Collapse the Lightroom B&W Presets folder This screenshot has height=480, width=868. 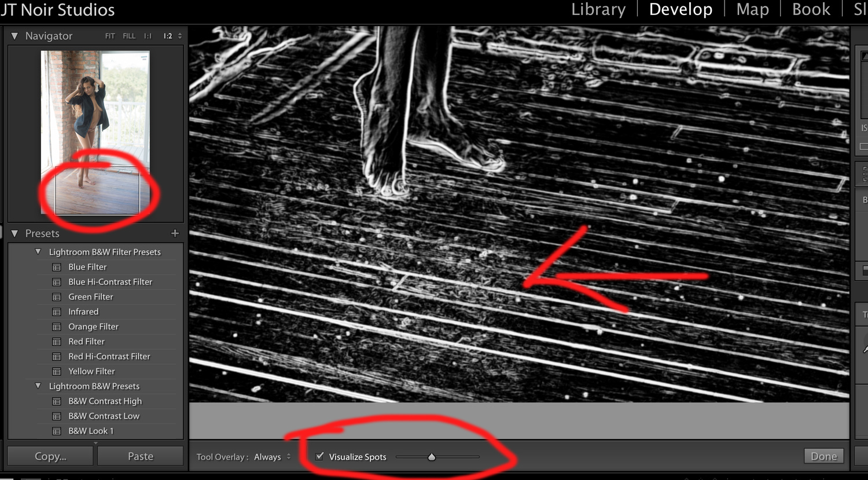click(38, 386)
